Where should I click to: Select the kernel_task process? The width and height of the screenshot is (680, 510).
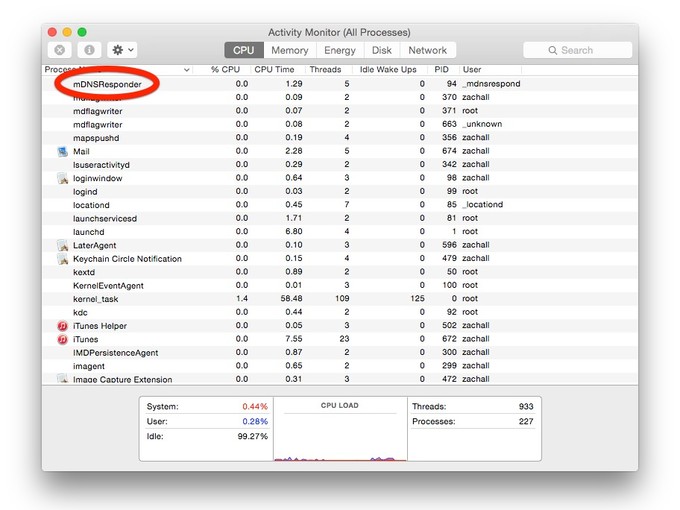click(x=340, y=299)
